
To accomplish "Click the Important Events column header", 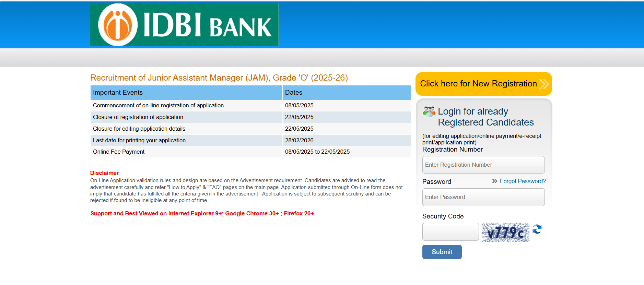I will coord(118,93).
